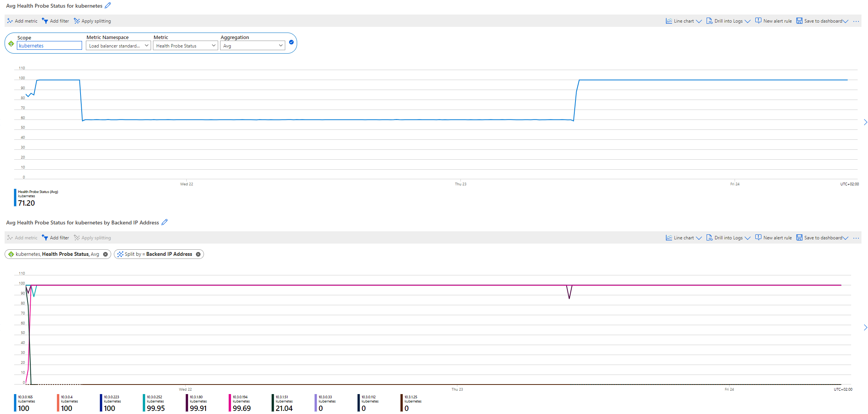The height and width of the screenshot is (414, 868).
Task: Click the Save to dashboard icon
Action: (x=799, y=21)
